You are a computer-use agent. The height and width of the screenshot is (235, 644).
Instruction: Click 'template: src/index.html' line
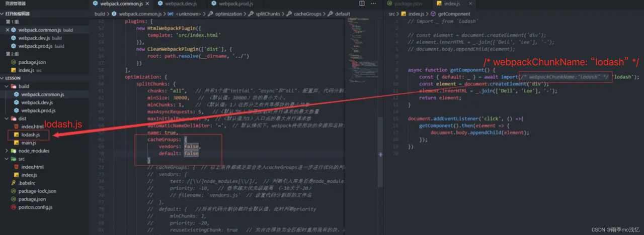[x=184, y=36]
